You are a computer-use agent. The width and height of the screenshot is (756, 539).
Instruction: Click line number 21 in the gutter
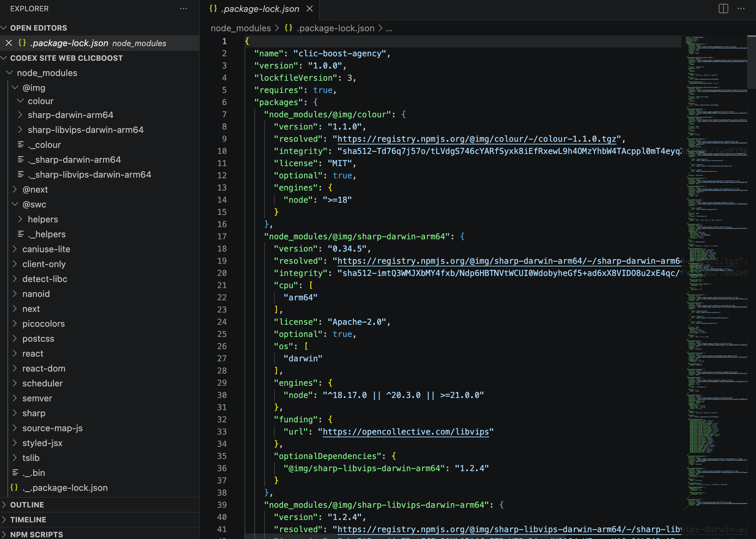coord(222,285)
